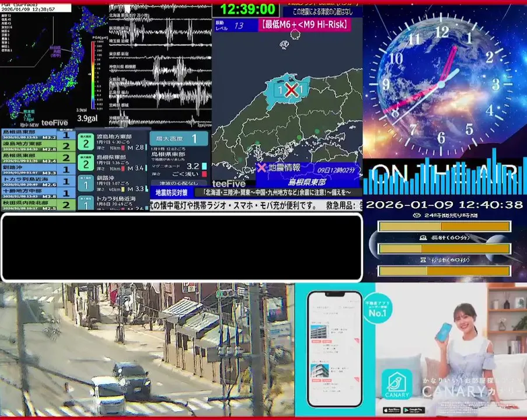This screenshot has width=527, height=420.
Task: Click the clock icon beside 24時間残り時間
Action: click(417, 215)
